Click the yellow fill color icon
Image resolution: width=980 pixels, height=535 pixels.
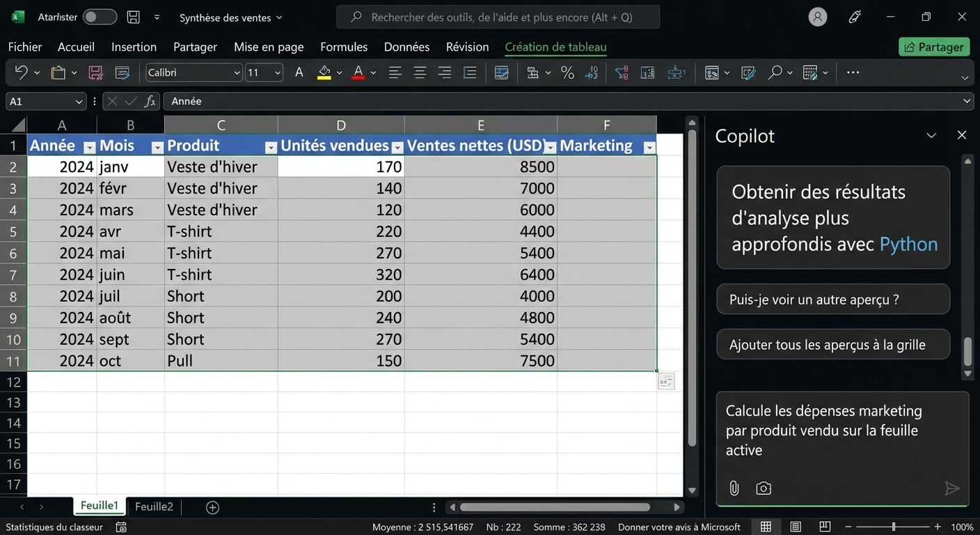(324, 72)
